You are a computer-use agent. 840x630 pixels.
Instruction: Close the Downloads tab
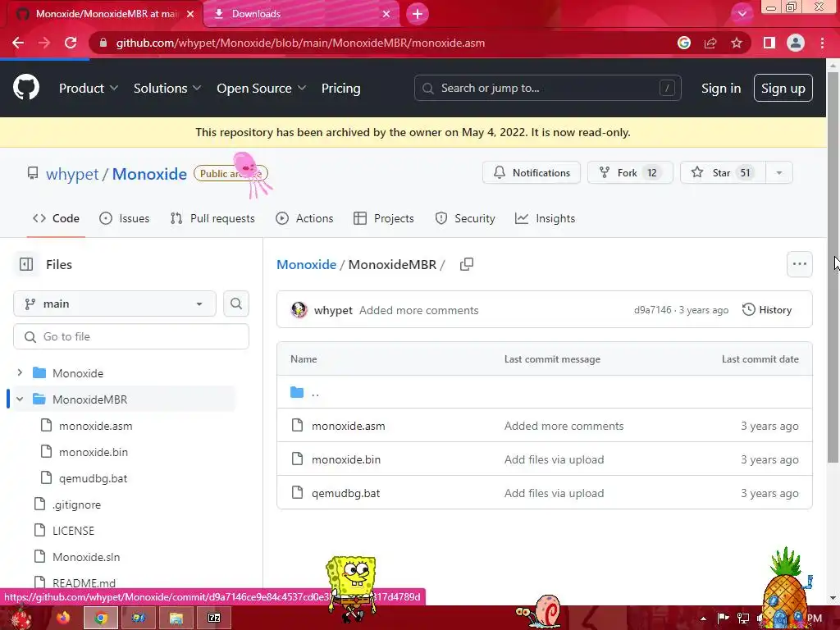386,14
